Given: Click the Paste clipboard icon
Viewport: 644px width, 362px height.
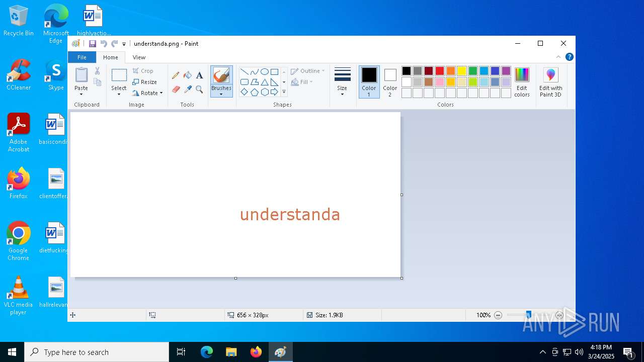Looking at the screenshot, I should coord(81,75).
